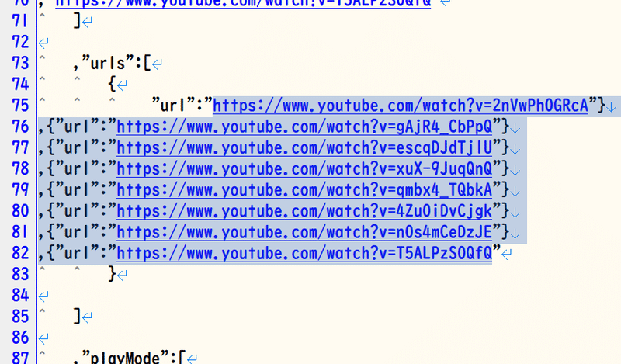Click the closing bracket on line 85
The width and height of the screenshot is (621, 364).
(77, 317)
